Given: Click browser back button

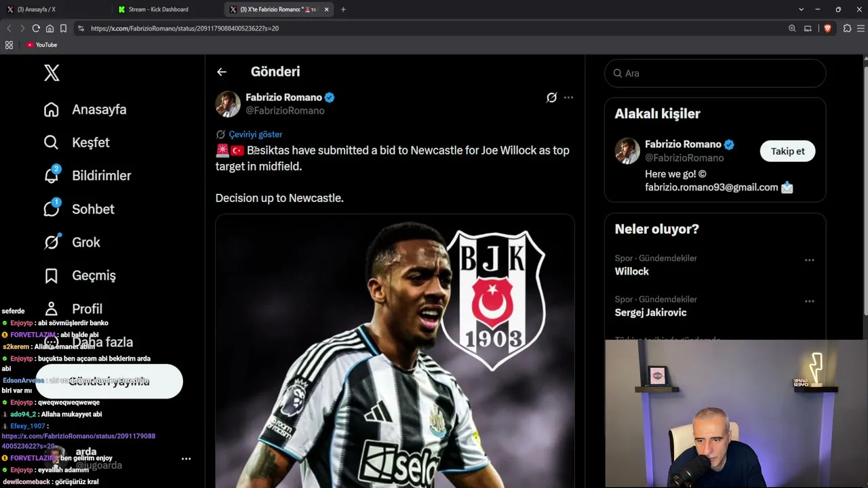Looking at the screenshot, I should coord(9,28).
